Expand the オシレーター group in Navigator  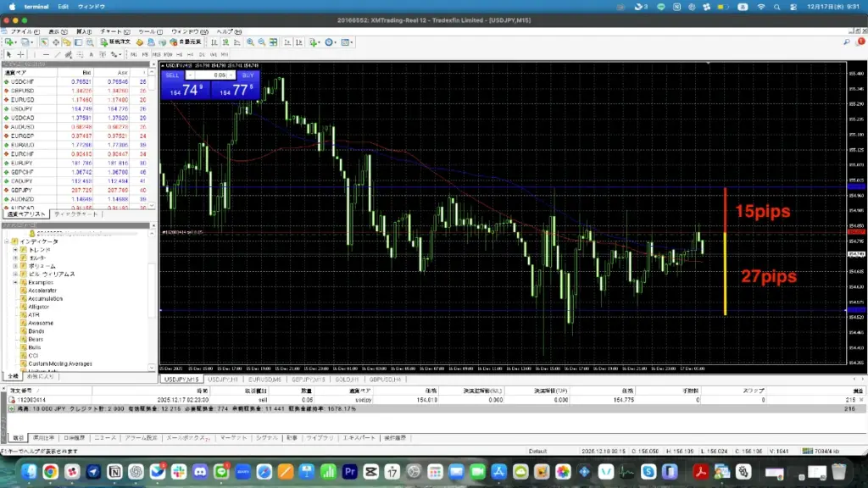pos(15,258)
